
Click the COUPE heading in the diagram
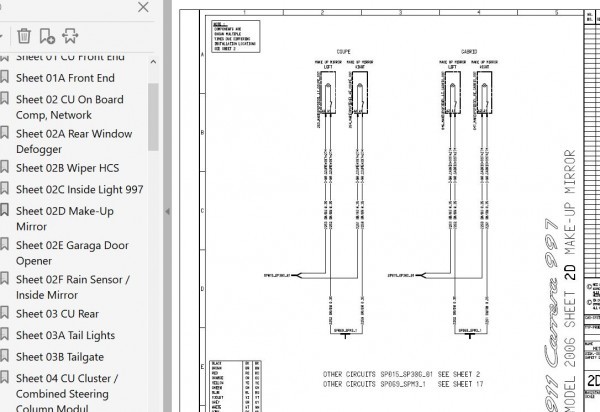[x=343, y=52]
